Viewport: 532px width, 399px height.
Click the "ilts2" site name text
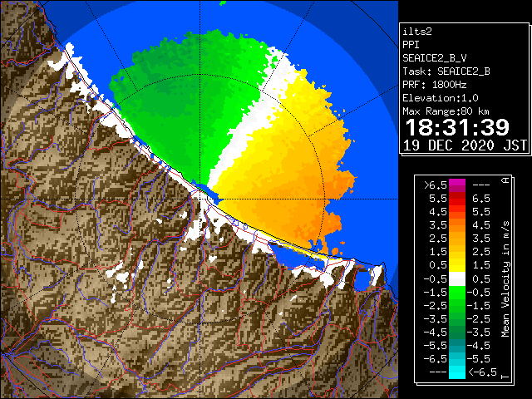(x=417, y=32)
